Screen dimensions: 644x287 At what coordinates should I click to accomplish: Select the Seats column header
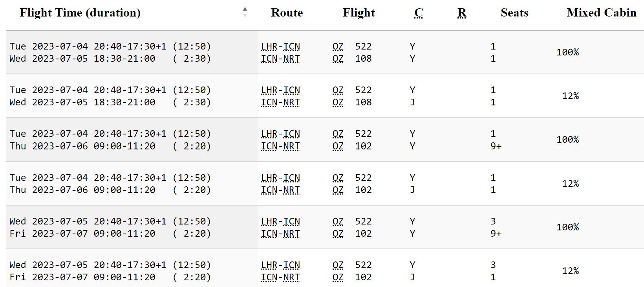pyautogui.click(x=514, y=13)
